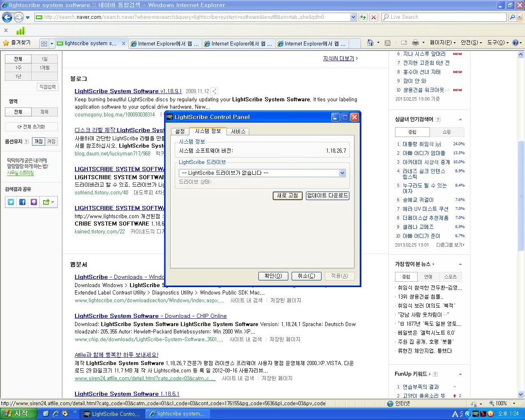This screenshot has width=525, height=420.
Task: Click the Home icon in command bar
Action: (370, 43)
